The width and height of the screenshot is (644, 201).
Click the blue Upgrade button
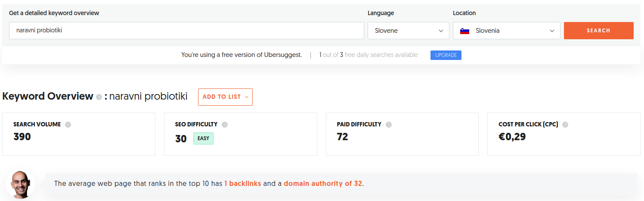[x=446, y=55]
